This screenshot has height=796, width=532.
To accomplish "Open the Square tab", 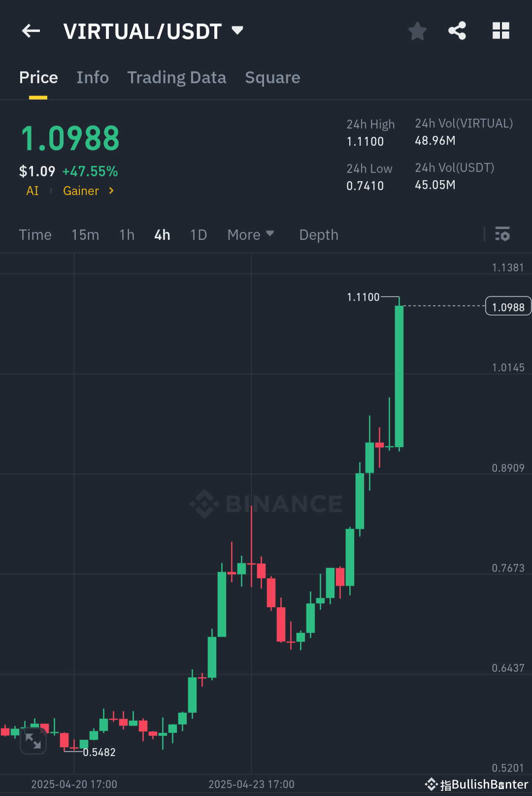I will pos(272,77).
